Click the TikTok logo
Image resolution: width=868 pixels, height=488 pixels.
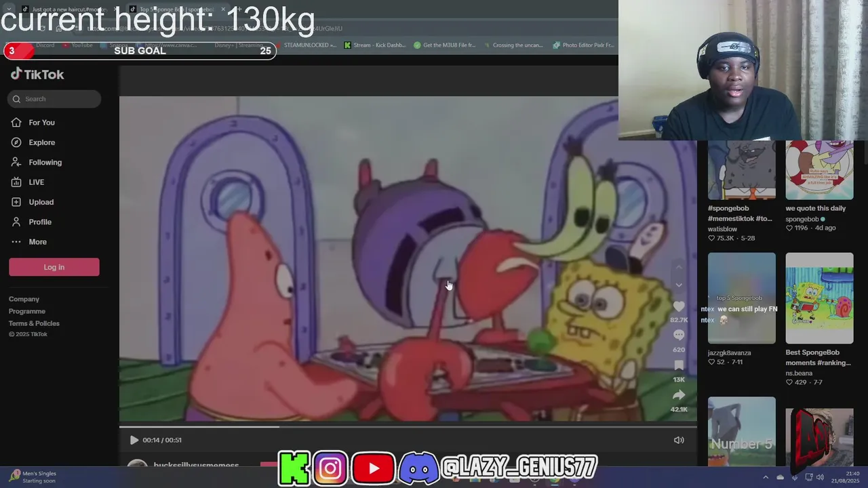pos(37,75)
